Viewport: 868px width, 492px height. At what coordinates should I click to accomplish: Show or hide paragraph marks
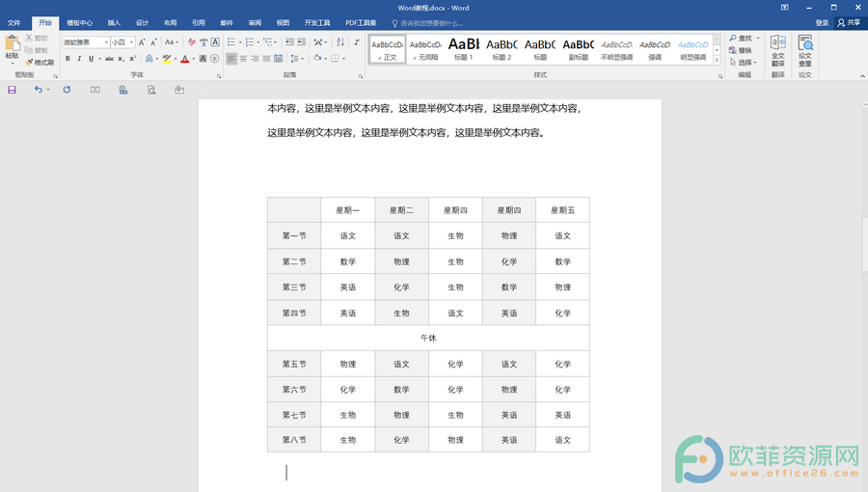[x=357, y=42]
